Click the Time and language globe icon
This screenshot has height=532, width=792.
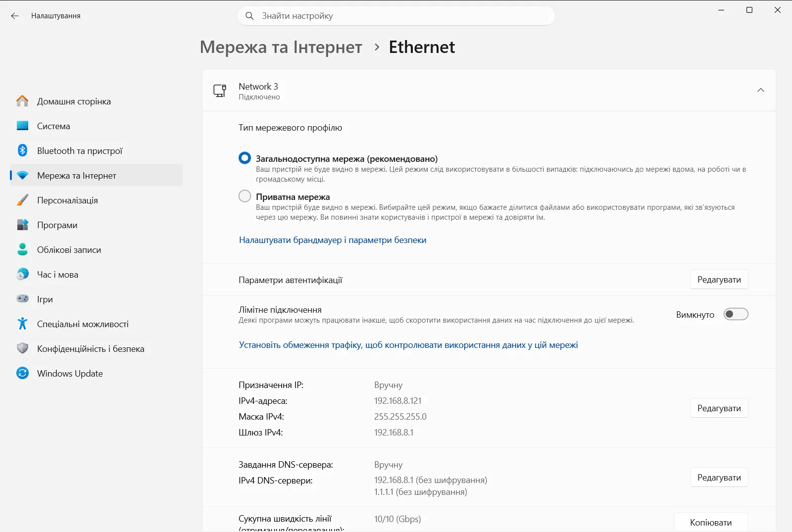[x=22, y=274]
